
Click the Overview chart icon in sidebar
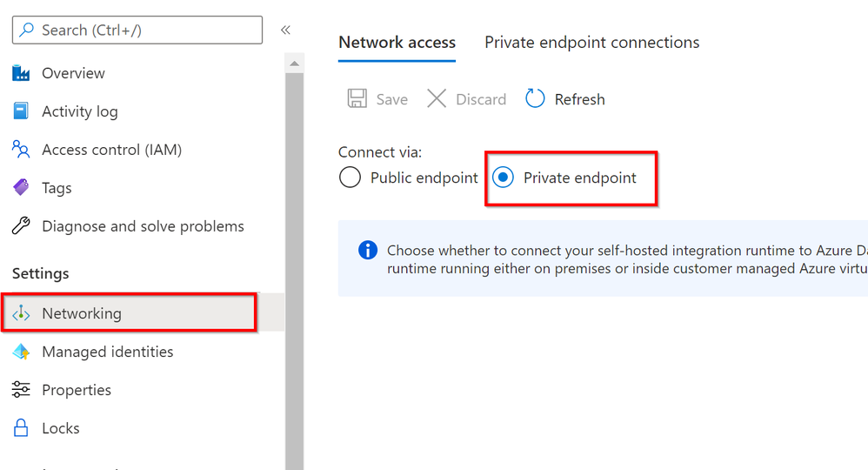[x=21, y=73]
